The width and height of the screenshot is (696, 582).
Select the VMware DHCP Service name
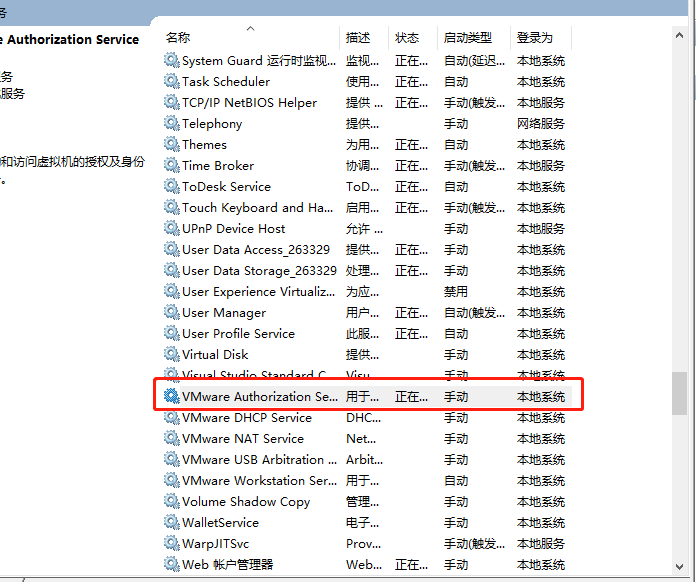pos(247,418)
